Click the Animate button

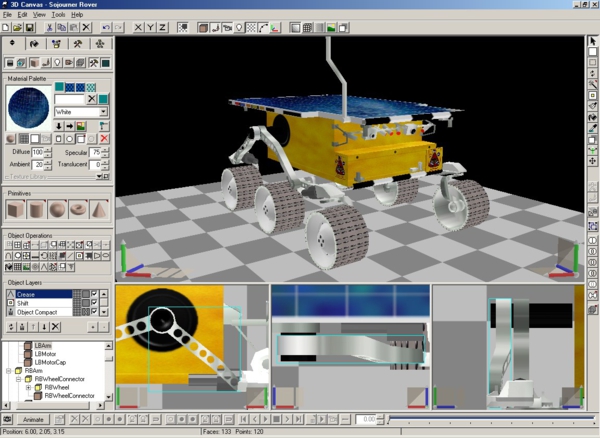[33, 419]
